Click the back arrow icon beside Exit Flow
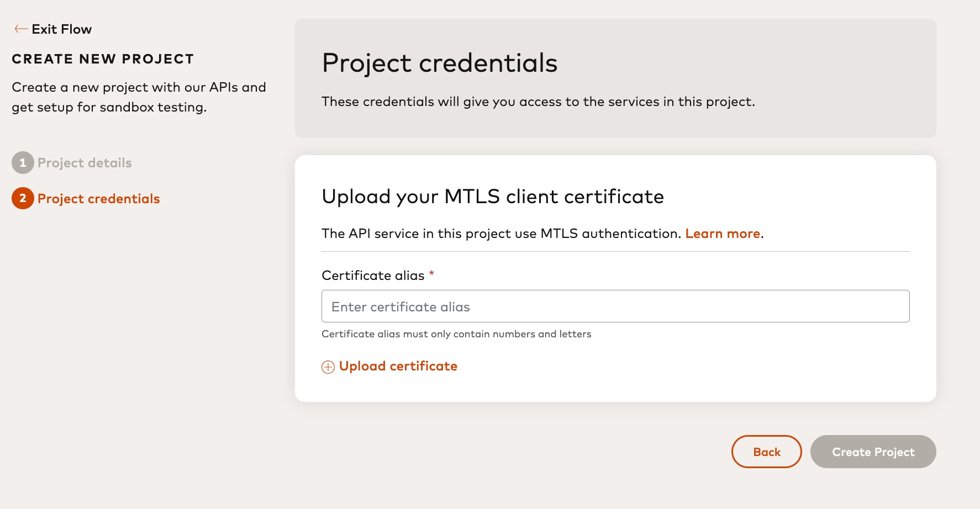The height and width of the screenshot is (509, 980). pyautogui.click(x=21, y=29)
